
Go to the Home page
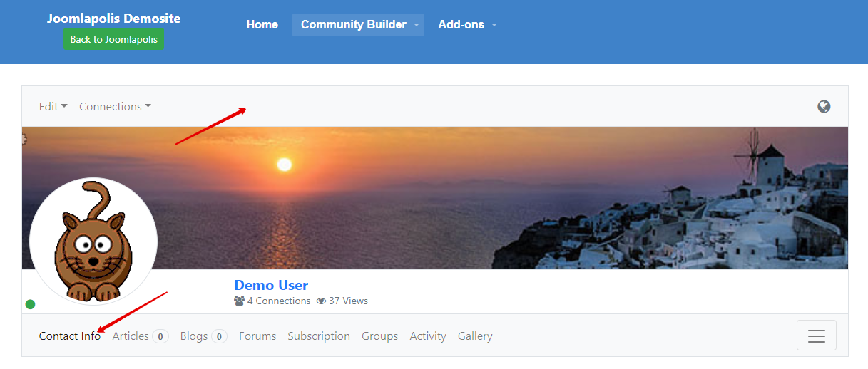tap(262, 25)
